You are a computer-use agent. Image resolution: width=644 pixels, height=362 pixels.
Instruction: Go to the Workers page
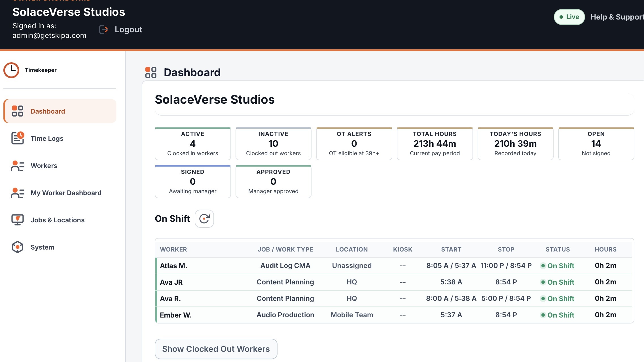(x=60, y=165)
